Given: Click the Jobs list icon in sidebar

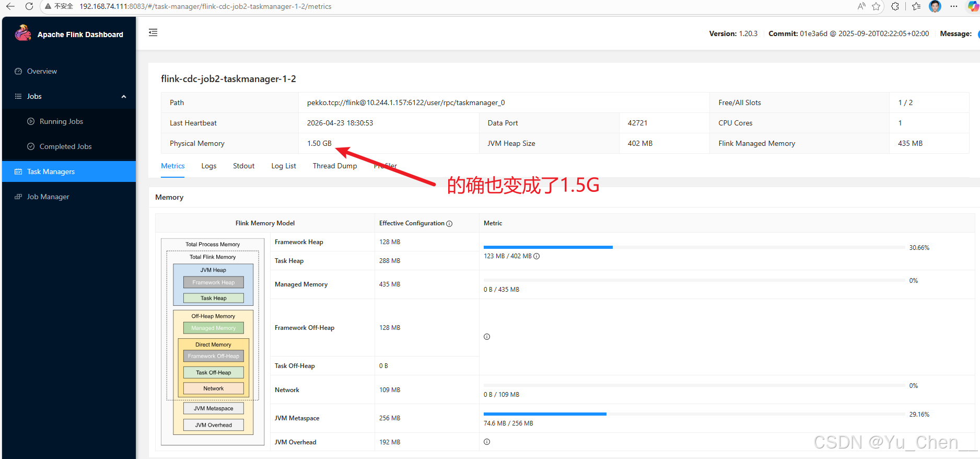Looking at the screenshot, I should (18, 96).
